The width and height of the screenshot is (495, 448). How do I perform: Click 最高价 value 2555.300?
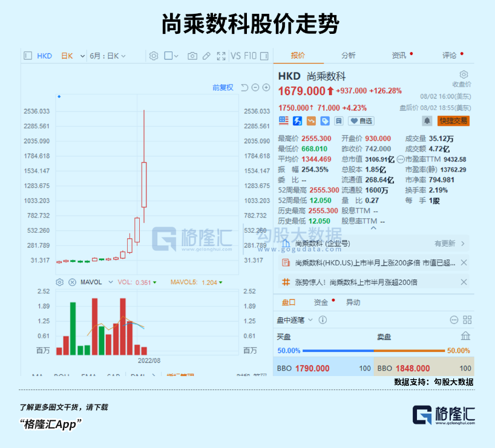coord(316,138)
